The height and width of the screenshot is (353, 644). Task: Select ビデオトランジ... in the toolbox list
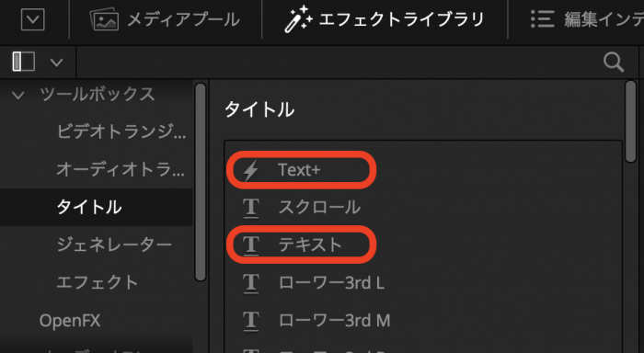click(x=121, y=131)
